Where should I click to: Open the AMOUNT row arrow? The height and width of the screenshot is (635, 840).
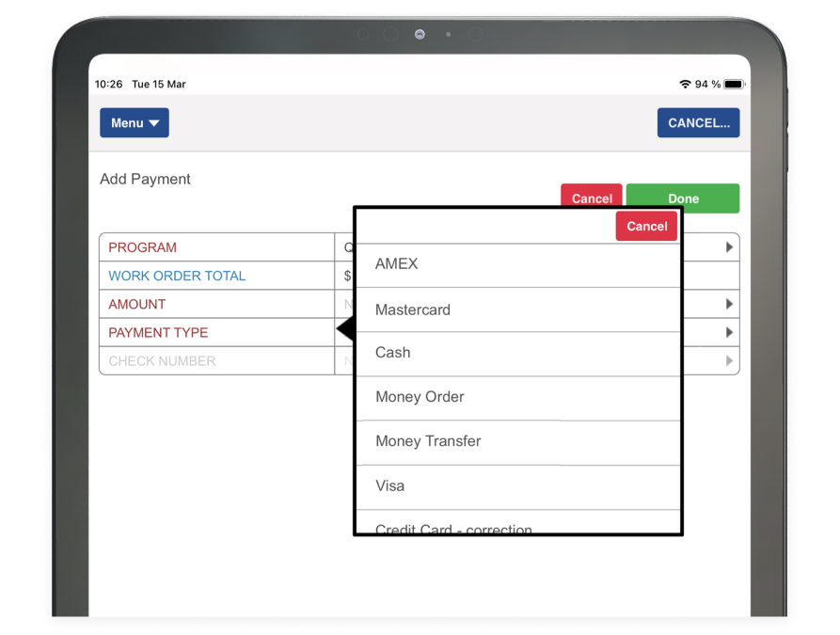(729, 304)
